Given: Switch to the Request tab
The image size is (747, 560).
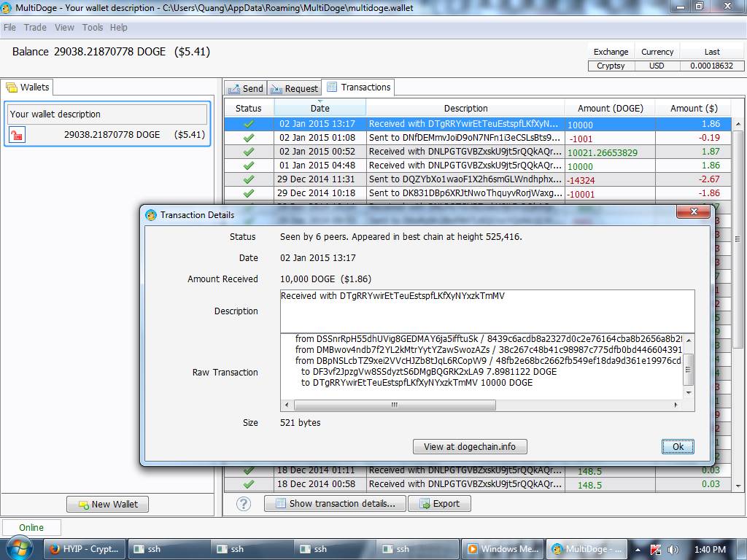Looking at the screenshot, I should [x=295, y=88].
